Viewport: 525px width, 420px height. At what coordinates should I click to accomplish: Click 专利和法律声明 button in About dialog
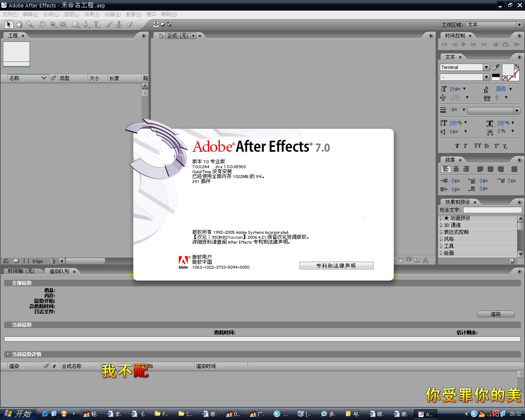coord(336,266)
